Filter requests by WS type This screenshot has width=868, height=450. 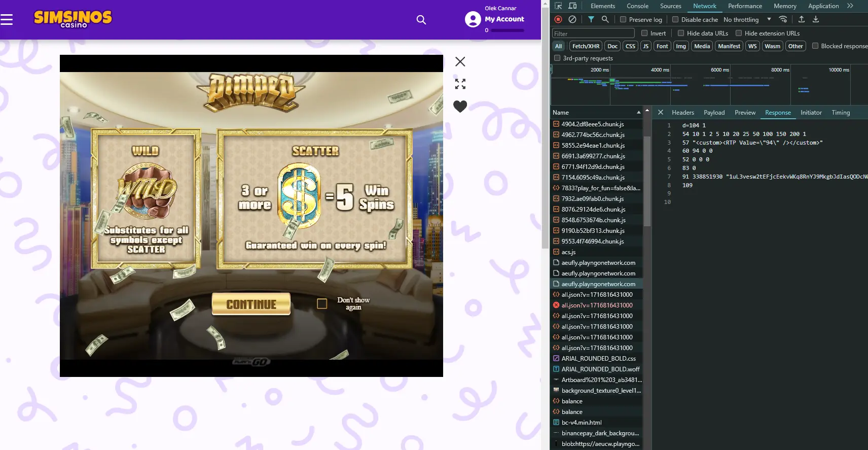coord(752,46)
